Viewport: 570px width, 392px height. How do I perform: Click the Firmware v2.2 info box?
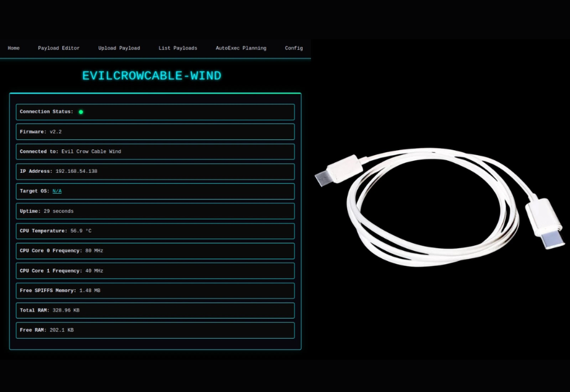(155, 131)
